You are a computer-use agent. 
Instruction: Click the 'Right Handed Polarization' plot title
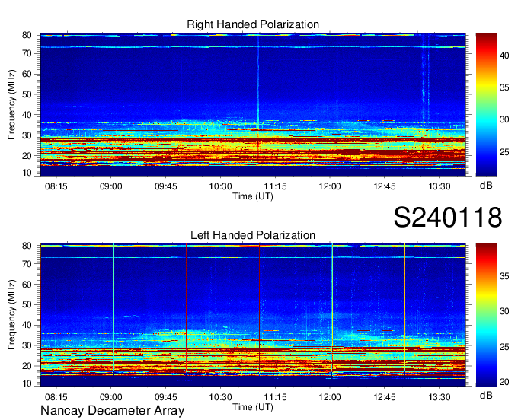(x=253, y=24)
